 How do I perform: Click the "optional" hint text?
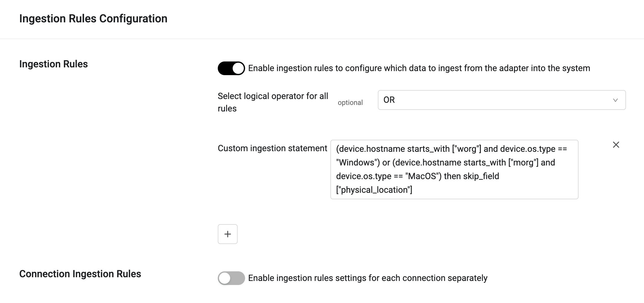[x=350, y=103]
